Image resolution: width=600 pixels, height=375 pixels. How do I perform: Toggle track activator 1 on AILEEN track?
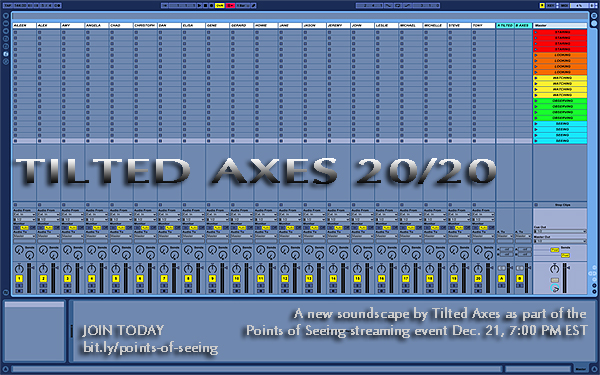[19, 279]
